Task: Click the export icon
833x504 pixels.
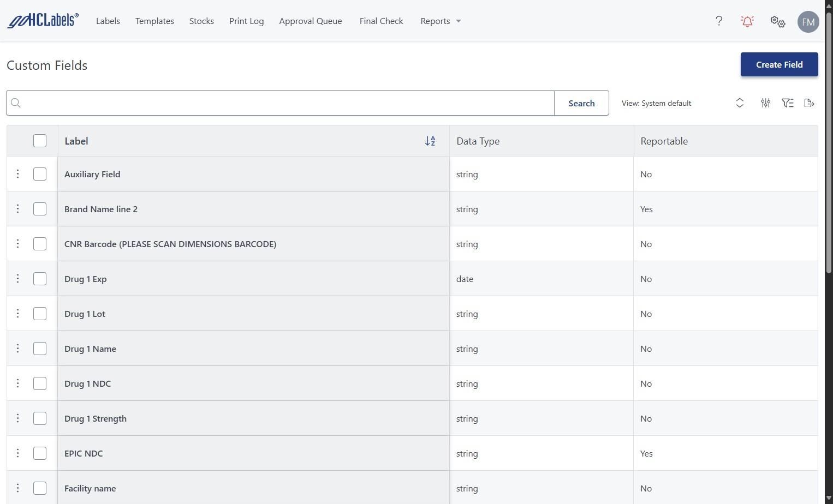Action: pyautogui.click(x=809, y=103)
